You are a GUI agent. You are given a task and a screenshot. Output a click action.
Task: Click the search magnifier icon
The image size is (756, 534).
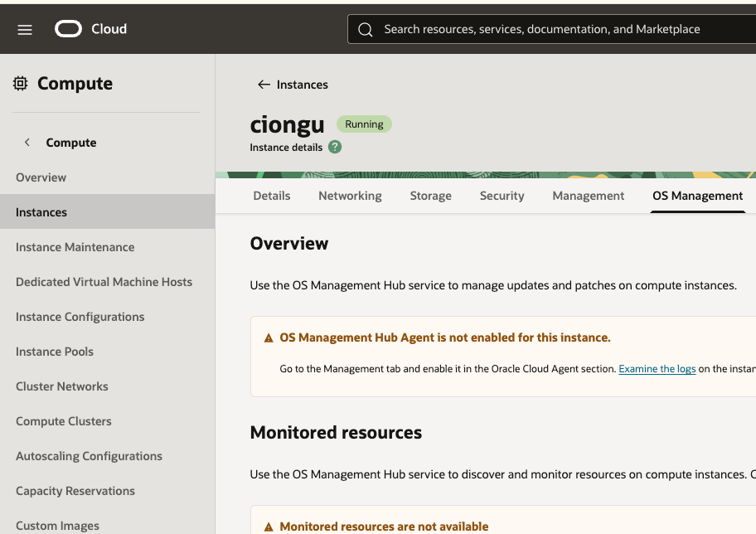pos(365,29)
